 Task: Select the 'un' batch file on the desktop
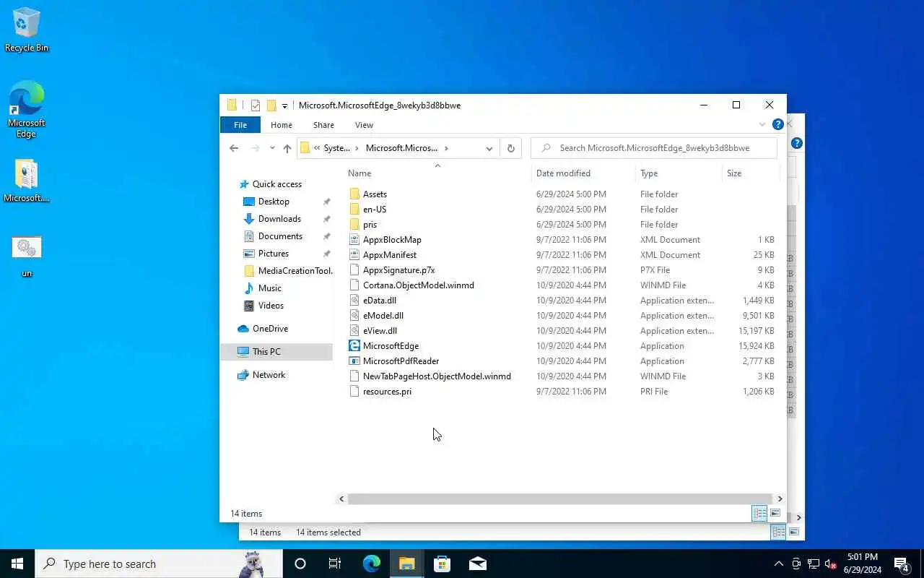click(x=27, y=256)
